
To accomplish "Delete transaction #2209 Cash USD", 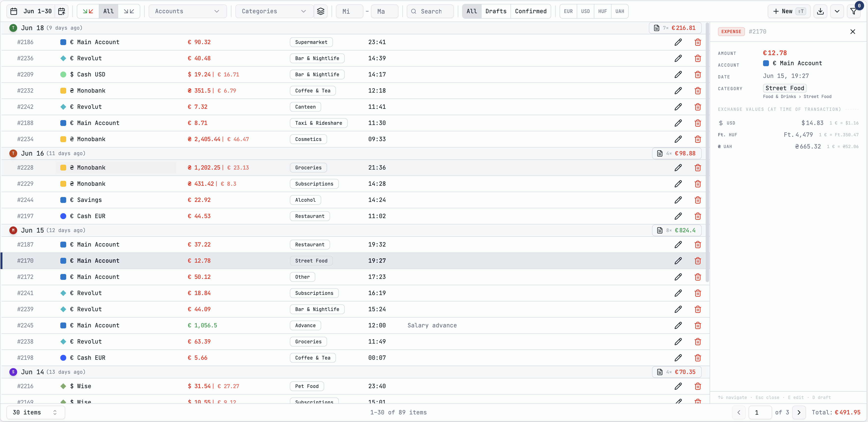I will 698,74.
